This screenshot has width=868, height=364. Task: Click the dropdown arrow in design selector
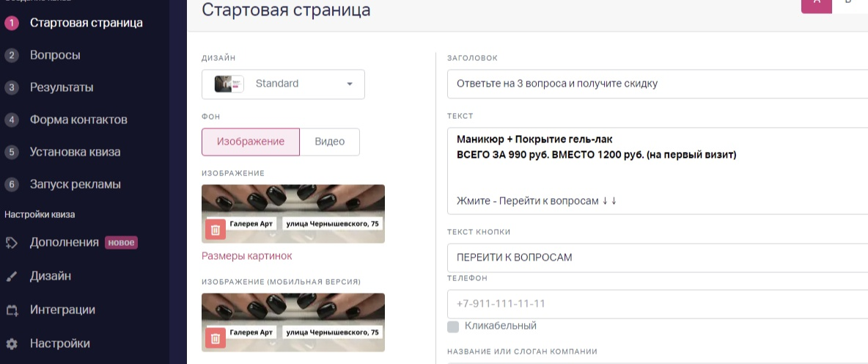[x=350, y=84]
